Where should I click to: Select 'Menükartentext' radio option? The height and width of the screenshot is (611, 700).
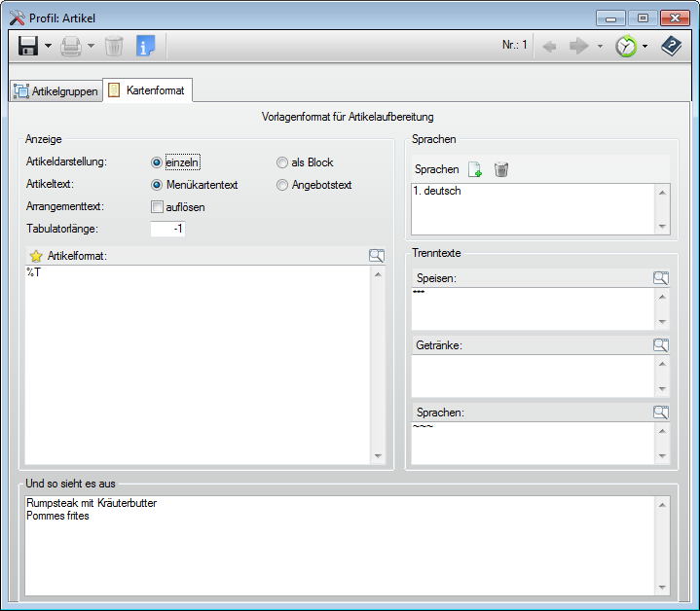pyautogui.click(x=157, y=185)
